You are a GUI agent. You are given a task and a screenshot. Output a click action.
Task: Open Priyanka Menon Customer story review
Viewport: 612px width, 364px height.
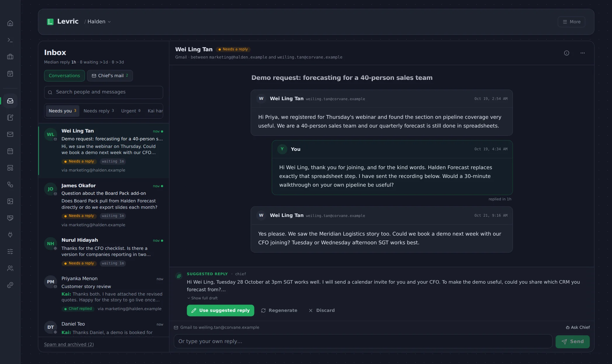coord(104,294)
